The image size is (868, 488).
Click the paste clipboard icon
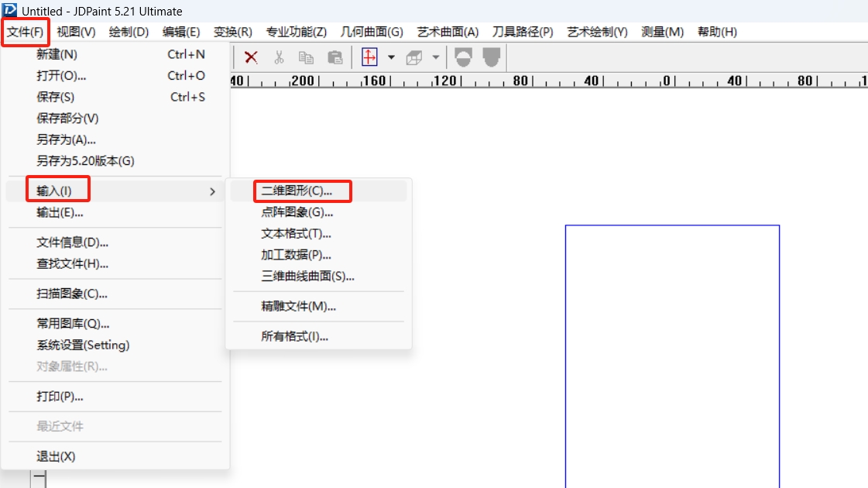[335, 57]
